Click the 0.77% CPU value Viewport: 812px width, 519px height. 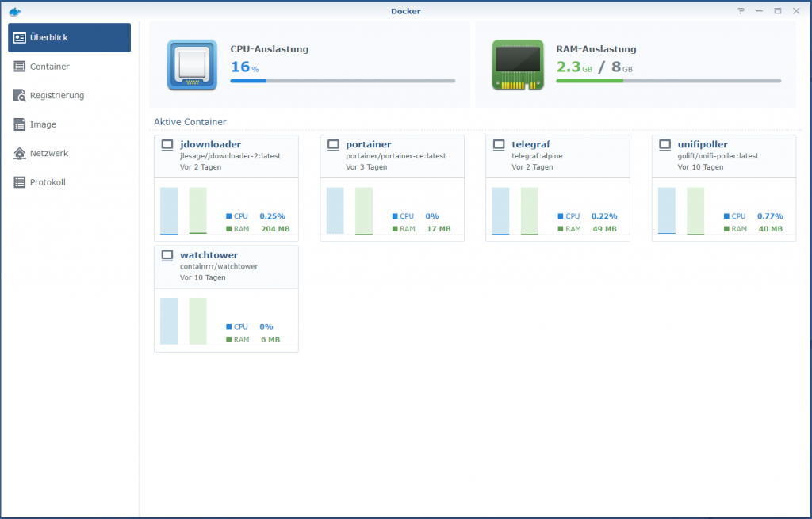(770, 216)
